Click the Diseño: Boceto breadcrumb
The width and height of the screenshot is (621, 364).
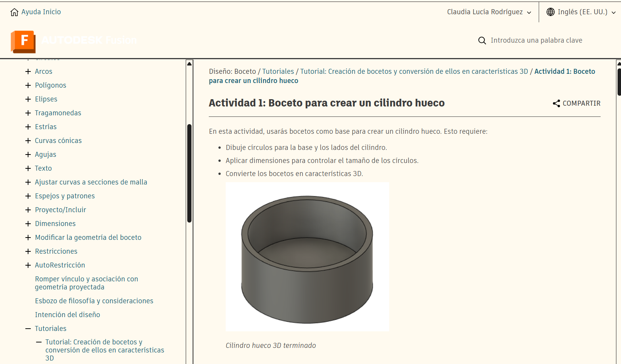(232, 71)
